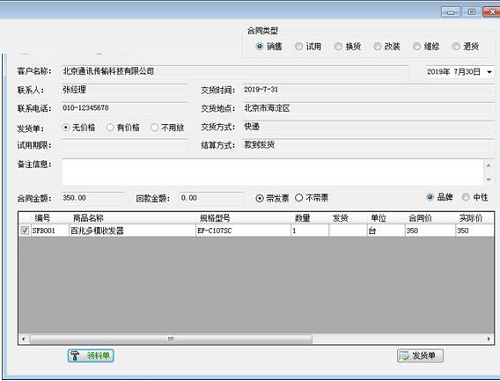500x381 pixels.
Task: Click the remarks scroll up arrow
Action: pyautogui.click(x=488, y=165)
